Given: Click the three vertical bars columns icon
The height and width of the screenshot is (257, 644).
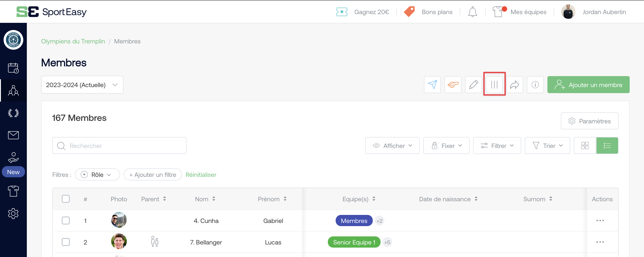Looking at the screenshot, I should coord(494,85).
